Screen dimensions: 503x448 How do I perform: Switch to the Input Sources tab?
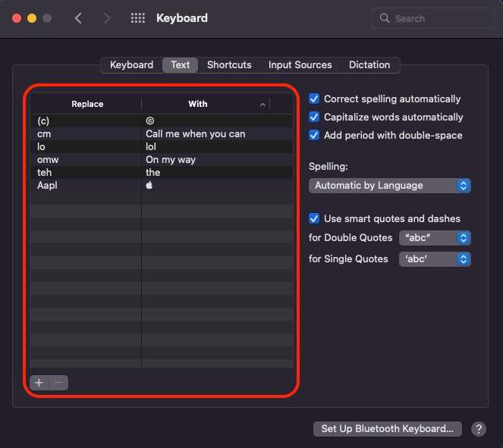[x=300, y=65]
